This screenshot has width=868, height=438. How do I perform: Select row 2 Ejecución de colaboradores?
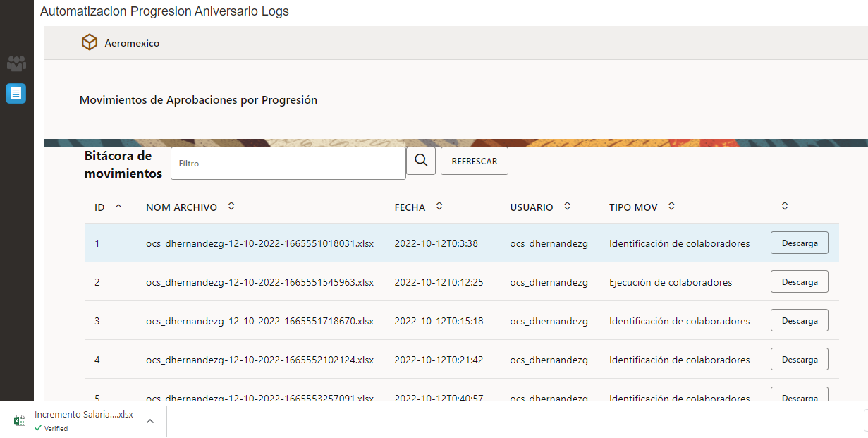(x=670, y=282)
